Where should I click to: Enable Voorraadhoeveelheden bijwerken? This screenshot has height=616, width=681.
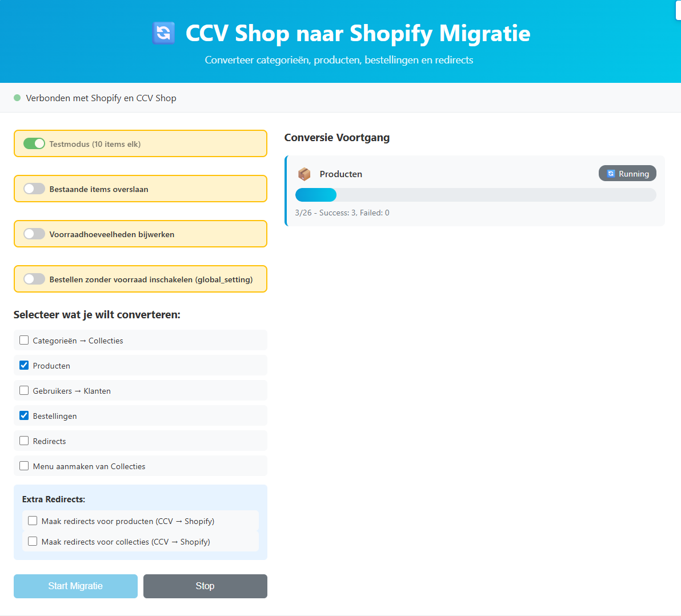34,234
